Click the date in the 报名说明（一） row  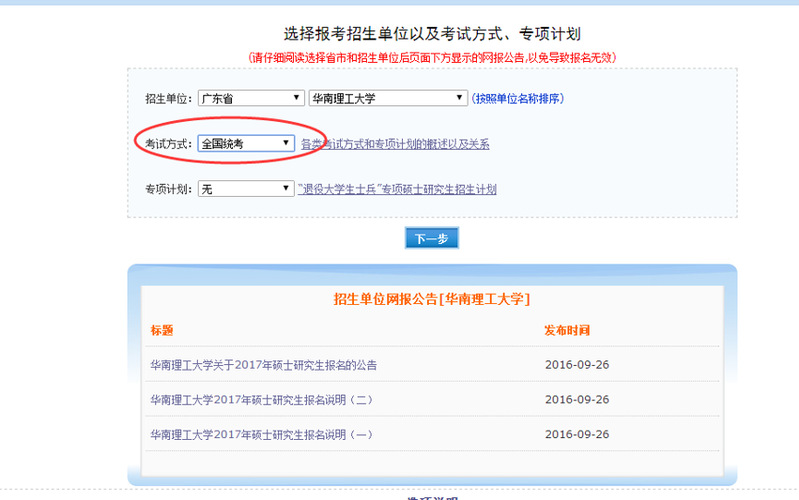[577, 434]
